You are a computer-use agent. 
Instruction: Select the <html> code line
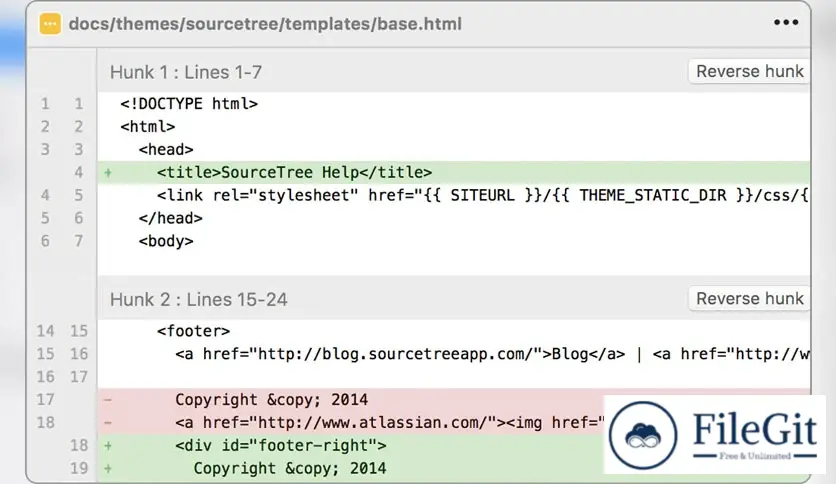[x=454, y=126]
